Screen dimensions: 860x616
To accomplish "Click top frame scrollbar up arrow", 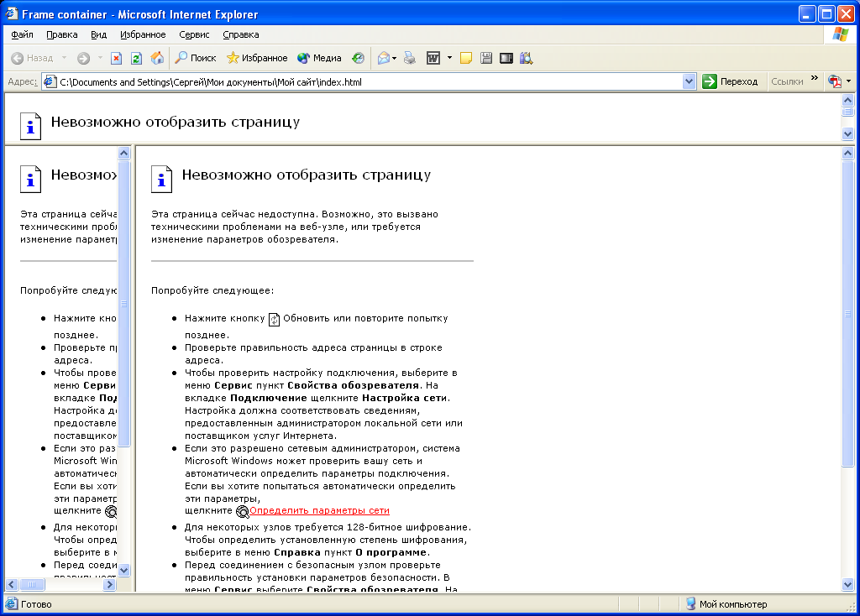I will click(x=848, y=101).
